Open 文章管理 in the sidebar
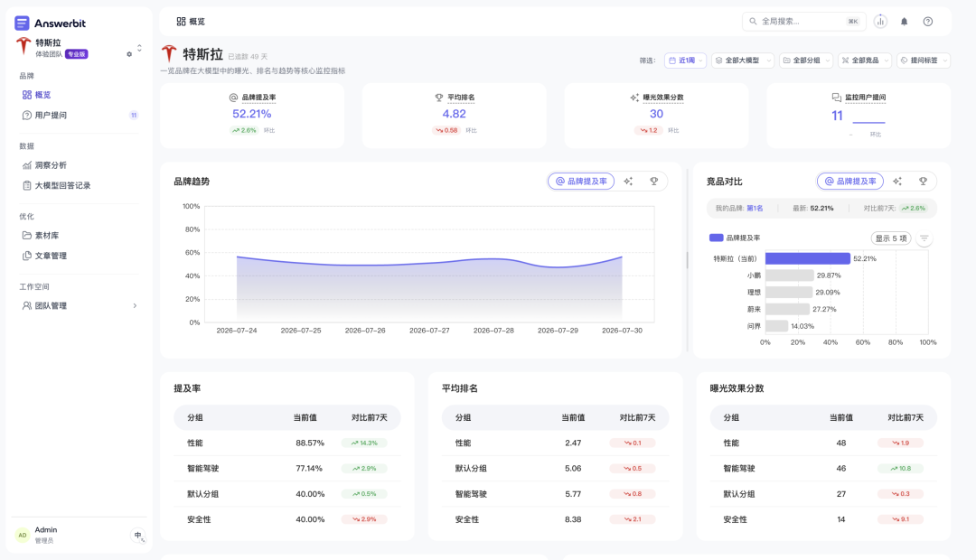 (x=79, y=256)
